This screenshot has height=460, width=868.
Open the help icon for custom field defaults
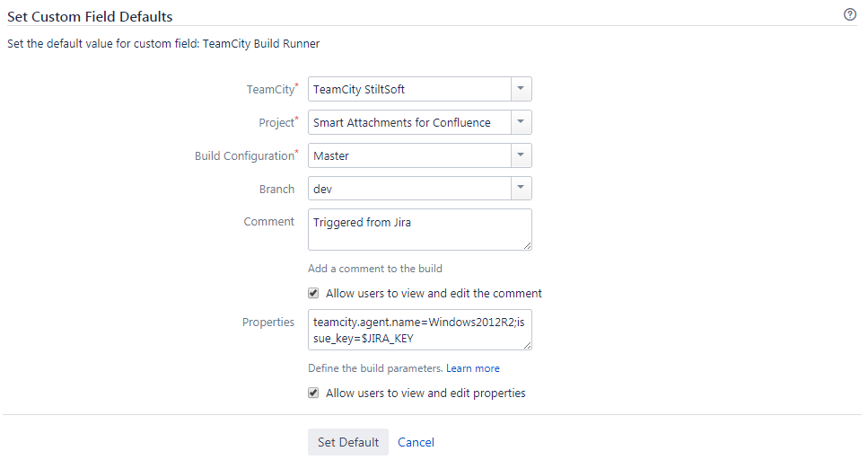(x=850, y=15)
